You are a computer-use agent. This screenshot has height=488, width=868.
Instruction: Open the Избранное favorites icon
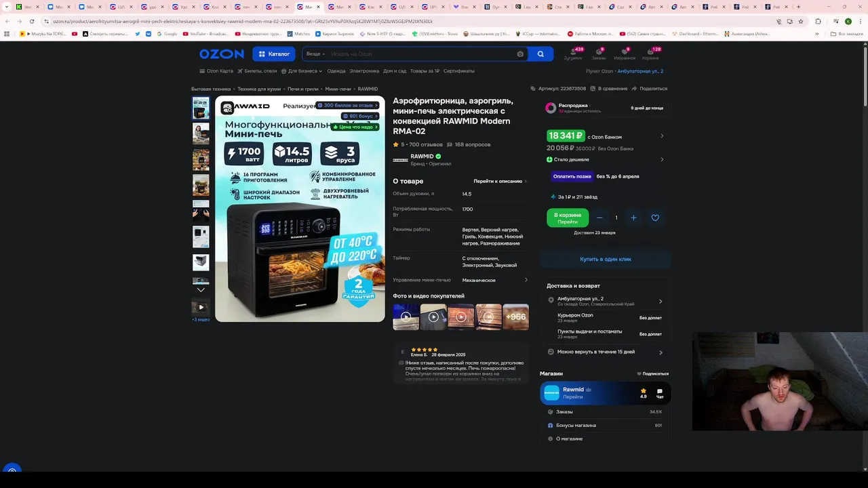tap(625, 54)
